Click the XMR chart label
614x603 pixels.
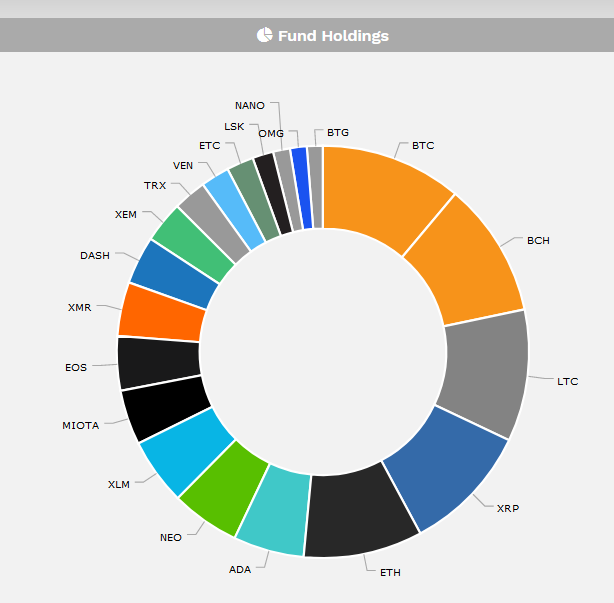coord(79,307)
